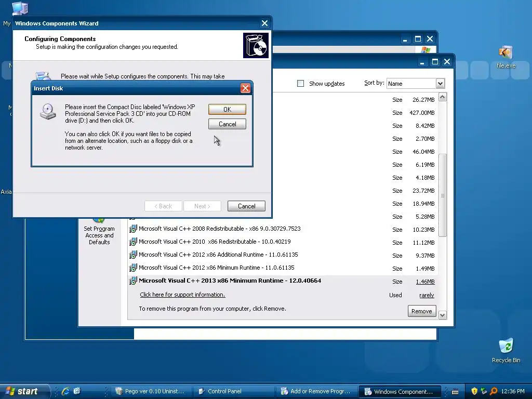Image resolution: width=532 pixels, height=399 pixels.
Task: Click icon of Visual C++ 2012 Additional Runtime
Action: [133, 255]
